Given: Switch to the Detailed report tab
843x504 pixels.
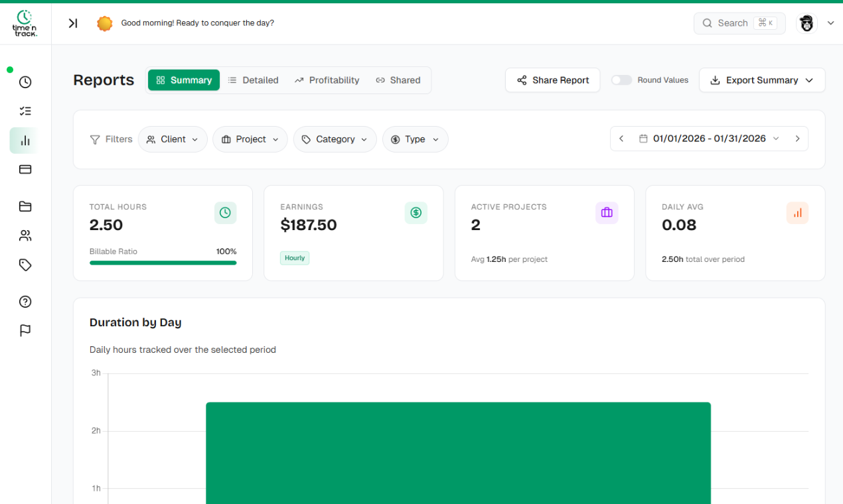Looking at the screenshot, I should pos(253,80).
